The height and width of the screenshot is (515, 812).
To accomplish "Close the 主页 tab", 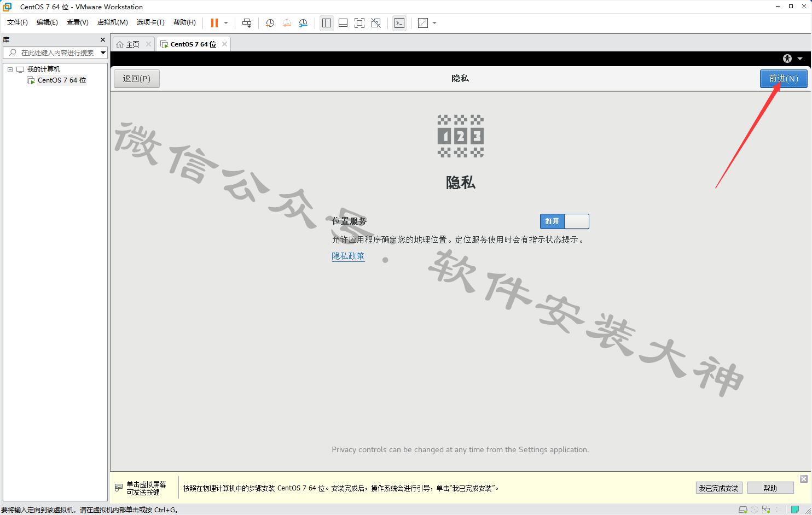I will [148, 44].
